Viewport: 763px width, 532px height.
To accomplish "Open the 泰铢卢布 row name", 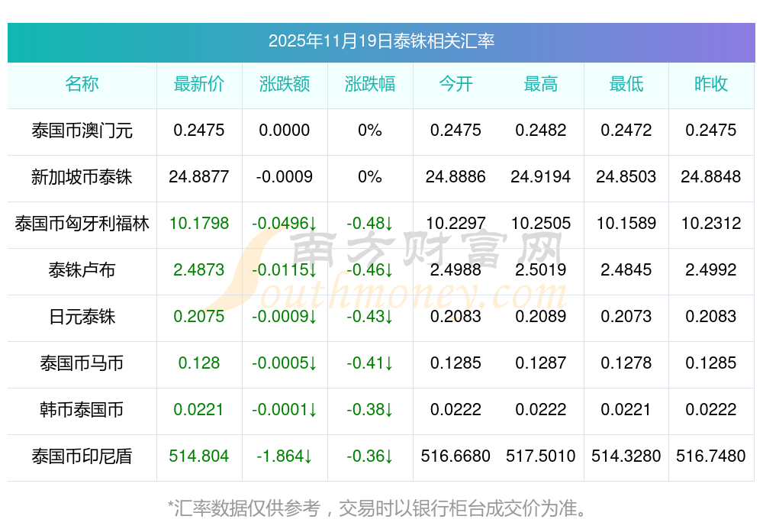I will pos(82,270).
